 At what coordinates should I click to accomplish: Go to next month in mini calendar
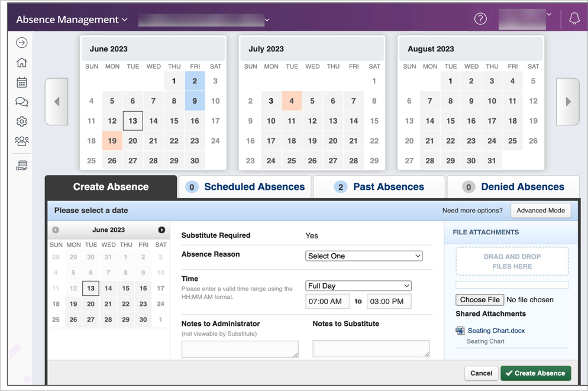point(161,230)
